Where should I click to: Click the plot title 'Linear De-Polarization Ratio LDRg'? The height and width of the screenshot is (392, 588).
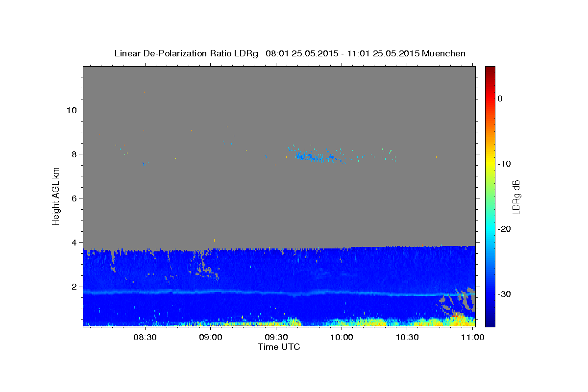(x=186, y=53)
